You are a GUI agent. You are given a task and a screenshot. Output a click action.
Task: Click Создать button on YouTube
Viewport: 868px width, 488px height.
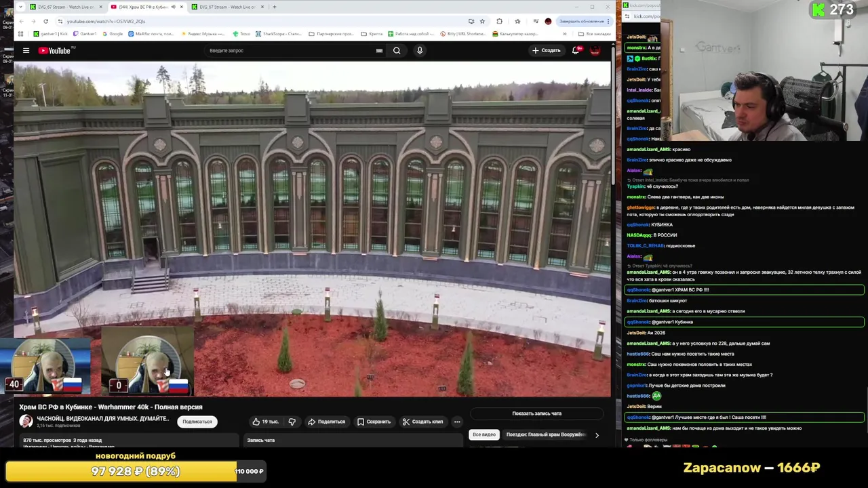click(547, 50)
